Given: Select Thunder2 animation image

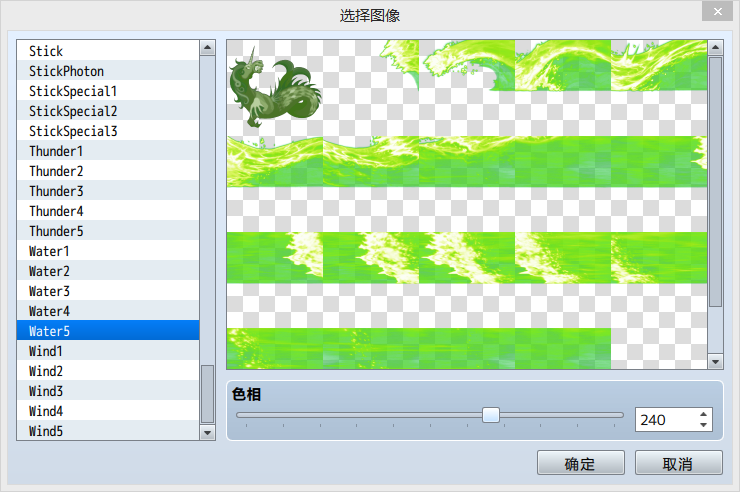Looking at the screenshot, I should click(x=108, y=171).
